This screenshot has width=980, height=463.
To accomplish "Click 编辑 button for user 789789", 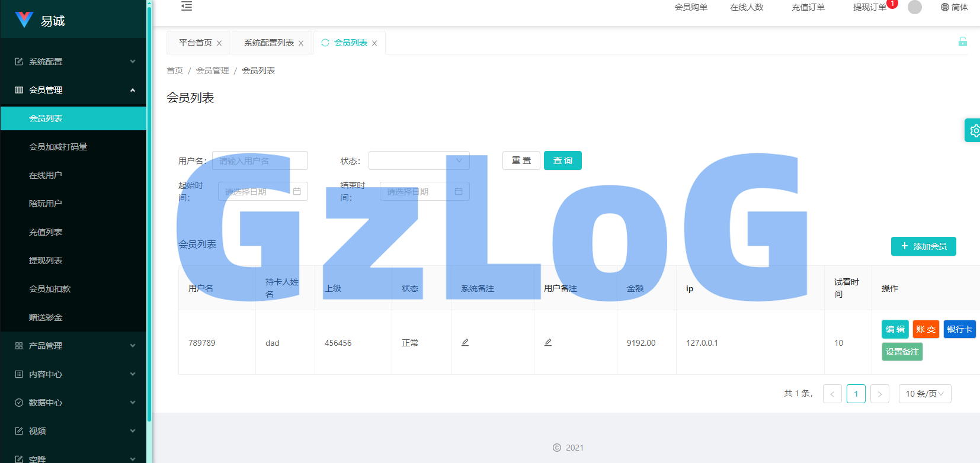I will (895, 329).
